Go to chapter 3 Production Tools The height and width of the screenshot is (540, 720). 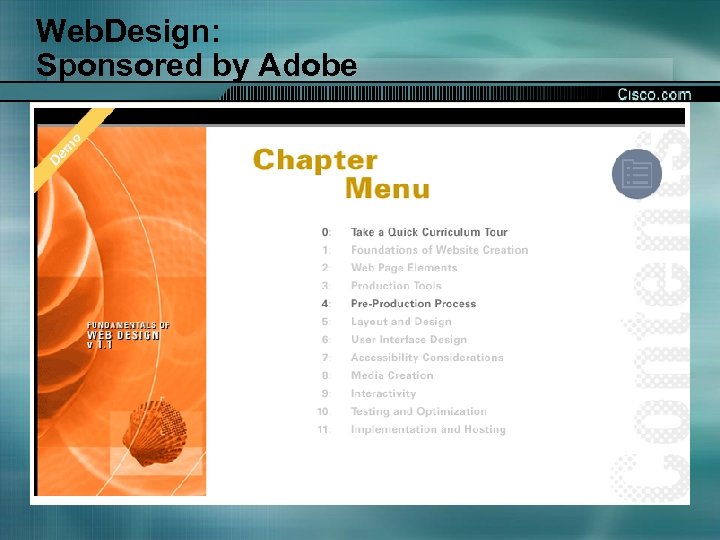(x=396, y=286)
